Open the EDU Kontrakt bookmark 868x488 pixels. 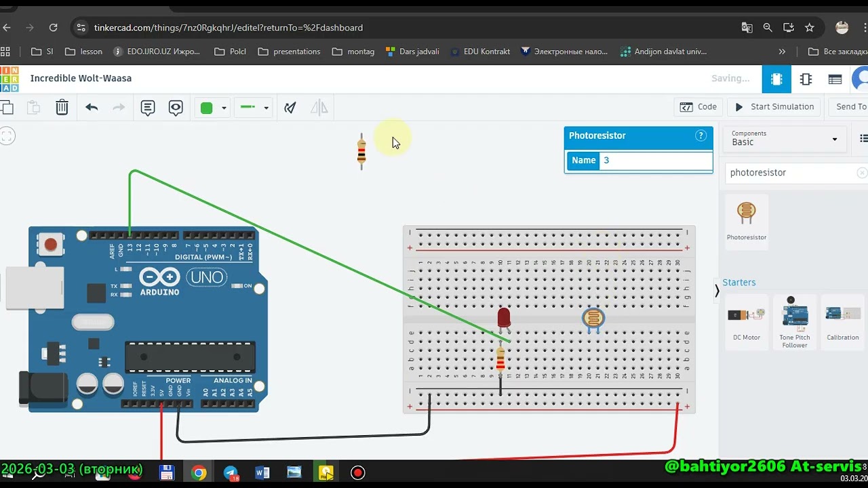[x=480, y=52]
